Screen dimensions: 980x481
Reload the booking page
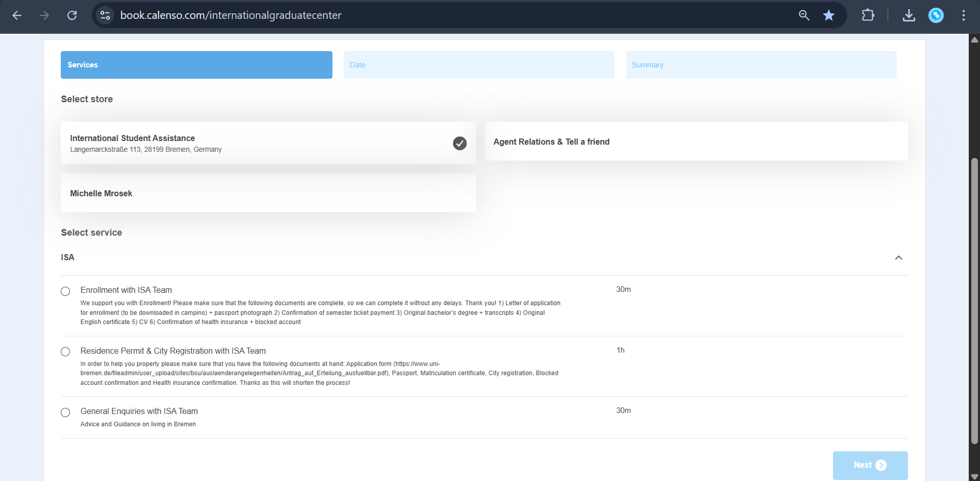click(72, 15)
